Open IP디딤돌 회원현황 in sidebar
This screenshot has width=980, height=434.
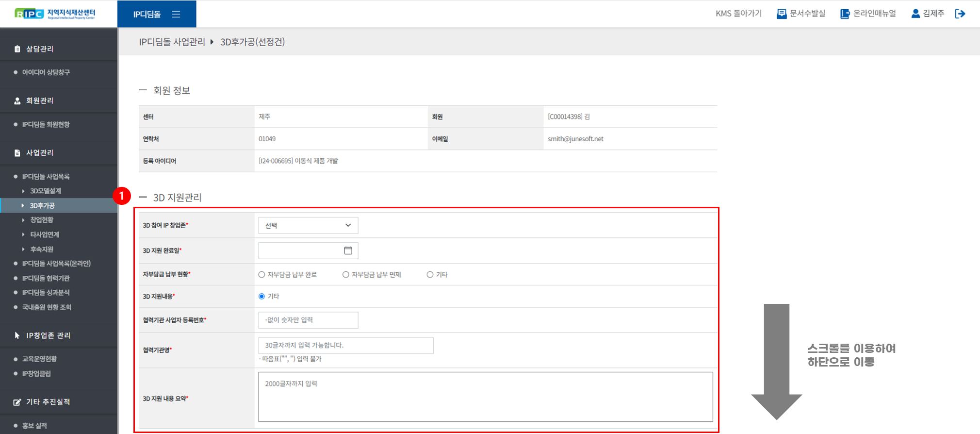click(46, 125)
